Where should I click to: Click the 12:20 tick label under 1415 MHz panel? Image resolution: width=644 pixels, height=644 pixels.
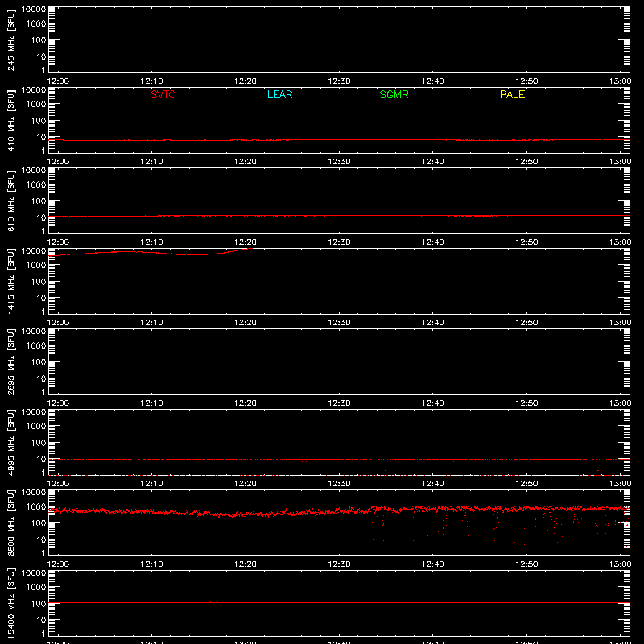coord(246,323)
